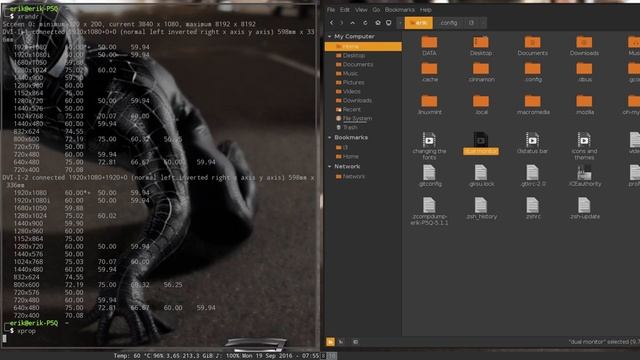Click 'Temp: 60 °C' in the i3 status bar
The height and width of the screenshot is (360, 640).
[x=132, y=356]
